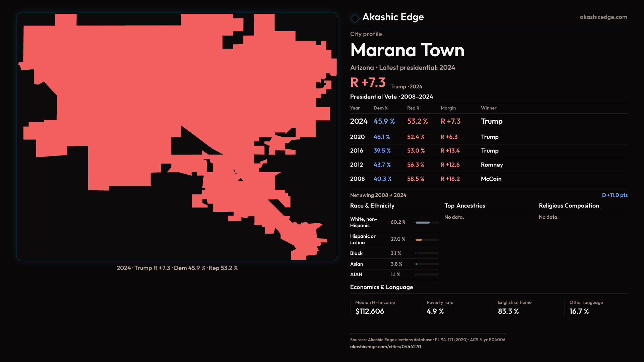The image size is (644, 362).
Task: Open the akashicedge.com link at top right
Action: click(x=603, y=17)
